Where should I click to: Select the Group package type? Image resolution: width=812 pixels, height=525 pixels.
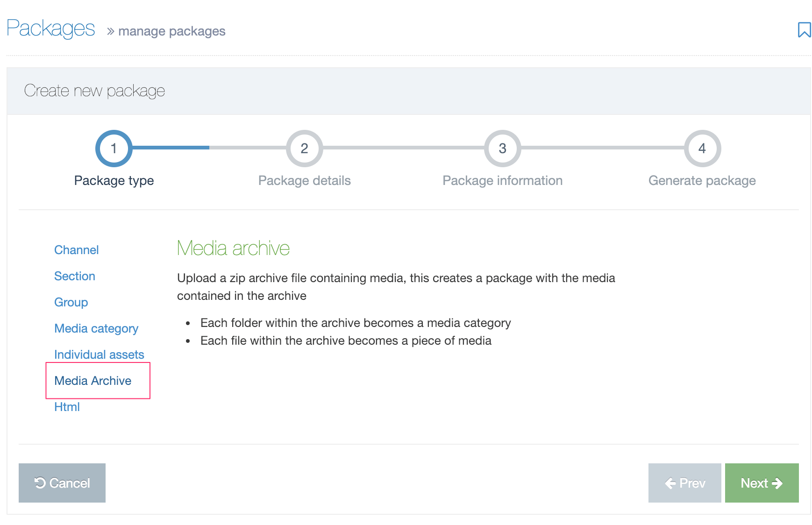[71, 302]
